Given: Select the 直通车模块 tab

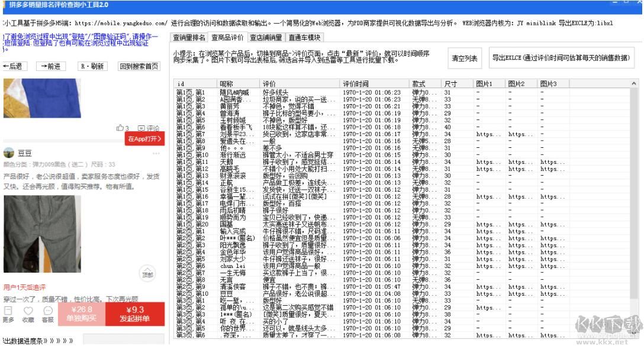Looking at the screenshot, I should [305, 38].
